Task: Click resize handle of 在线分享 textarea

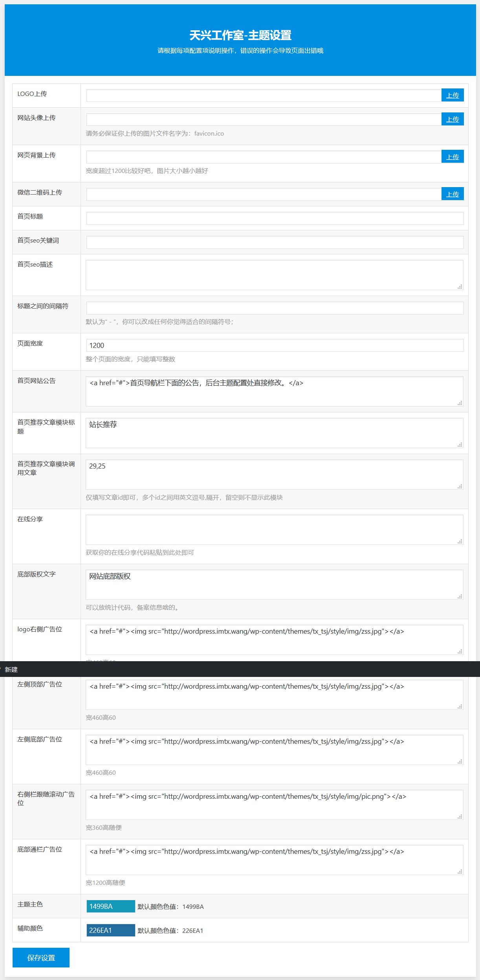Action: [x=460, y=541]
